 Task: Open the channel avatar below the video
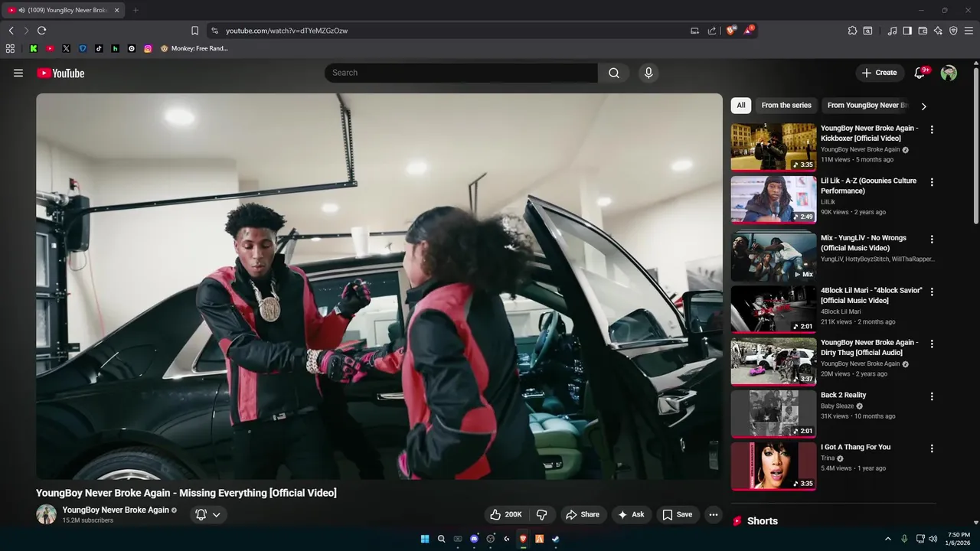pos(47,514)
